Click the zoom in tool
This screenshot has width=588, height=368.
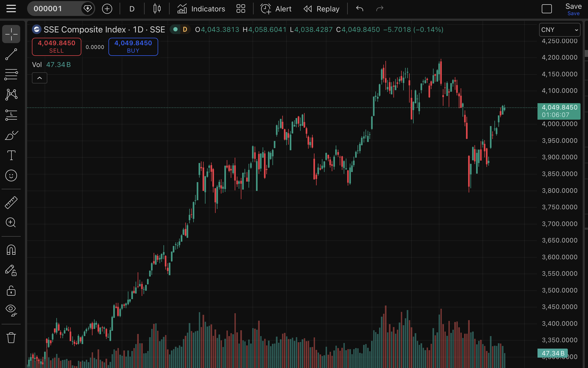pos(11,223)
